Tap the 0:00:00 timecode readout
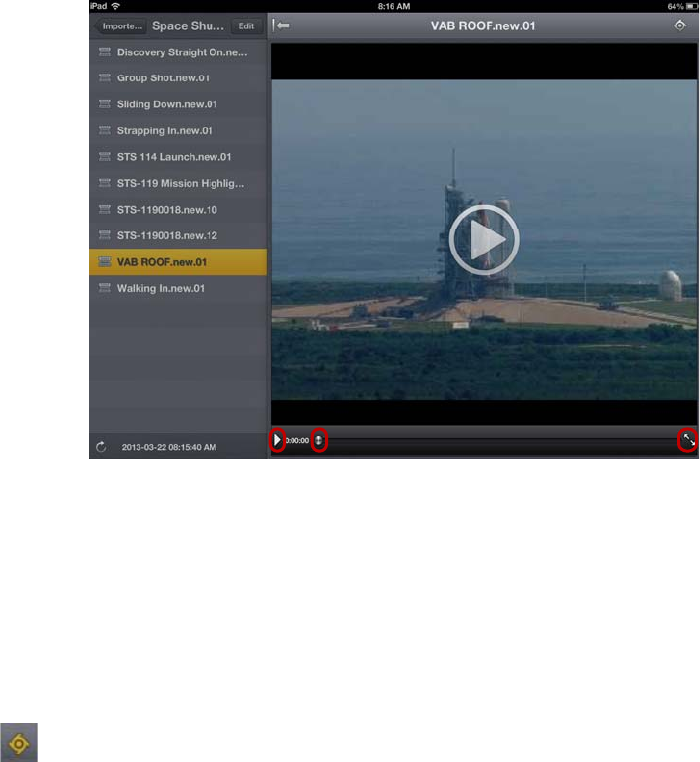 (297, 441)
